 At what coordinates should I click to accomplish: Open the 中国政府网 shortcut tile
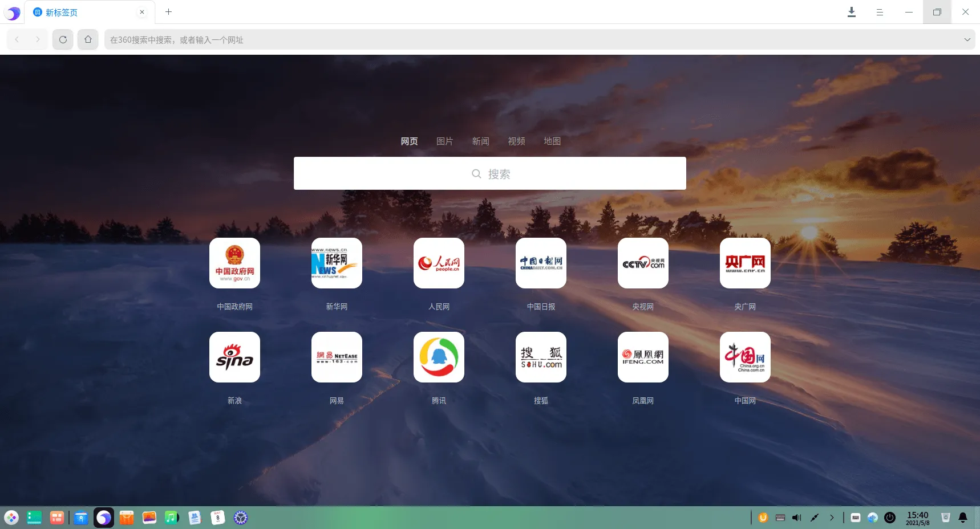tap(234, 263)
